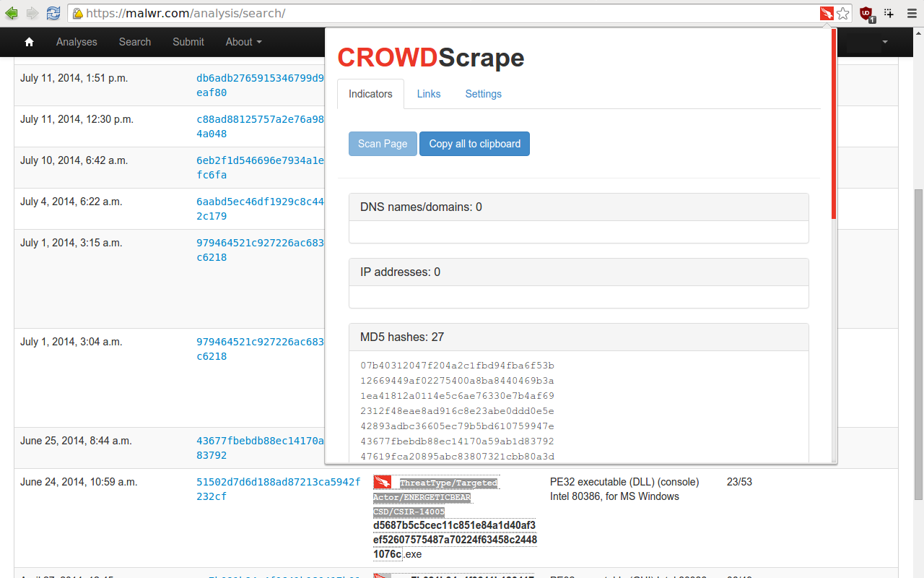Bookmark the page with the star icon
The image size is (924, 578).
coord(842,12)
